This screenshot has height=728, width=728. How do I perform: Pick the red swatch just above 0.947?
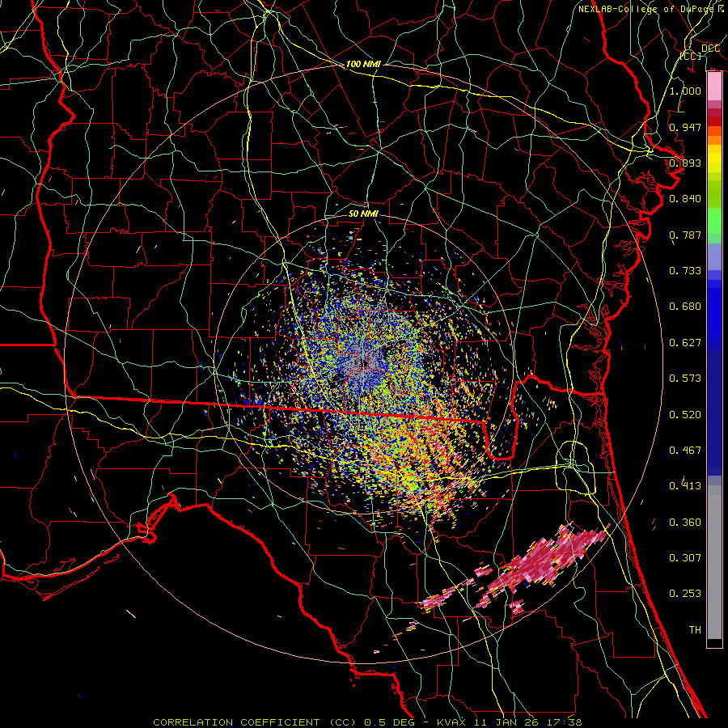click(714, 121)
